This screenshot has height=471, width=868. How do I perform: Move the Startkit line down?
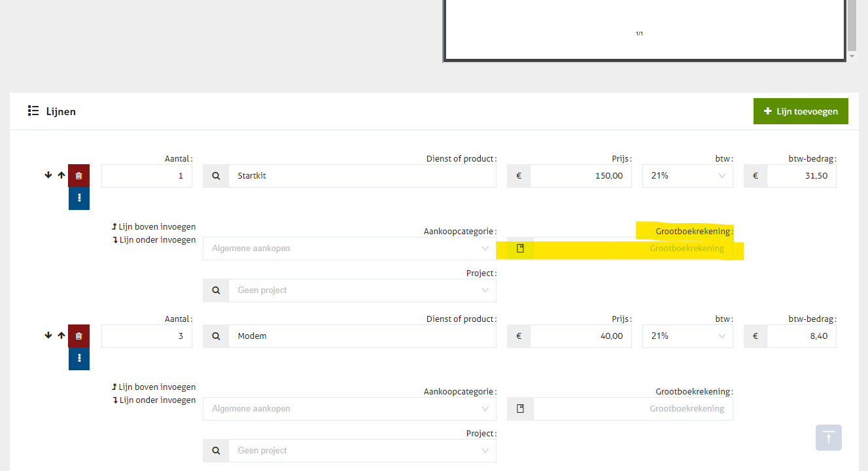click(48, 175)
